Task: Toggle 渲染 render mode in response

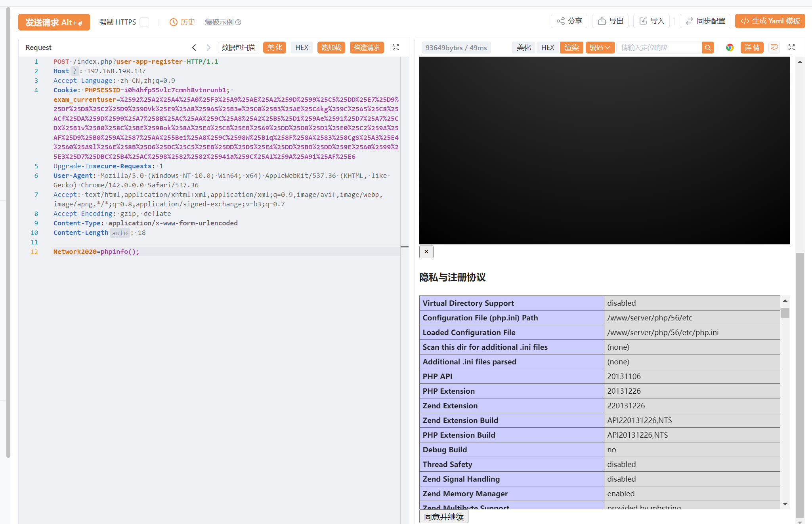Action: tap(571, 48)
